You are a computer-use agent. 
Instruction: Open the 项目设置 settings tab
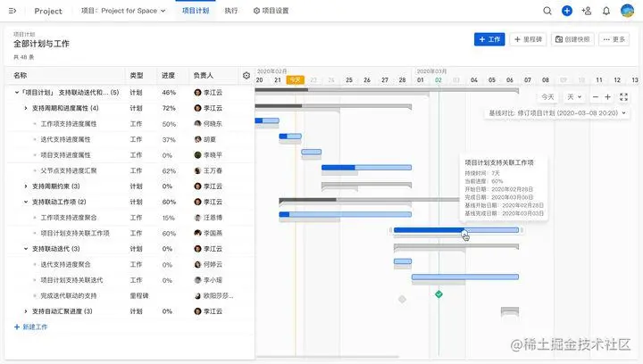pyautogui.click(x=271, y=11)
